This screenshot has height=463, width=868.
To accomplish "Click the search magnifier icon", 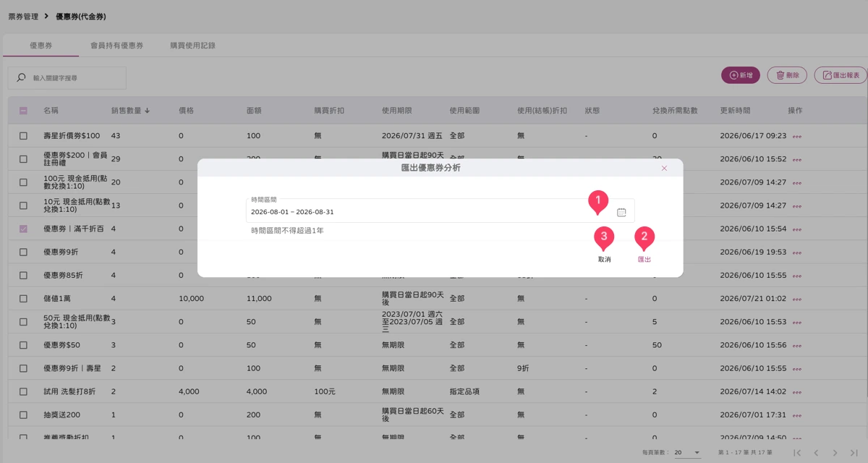I will point(21,77).
